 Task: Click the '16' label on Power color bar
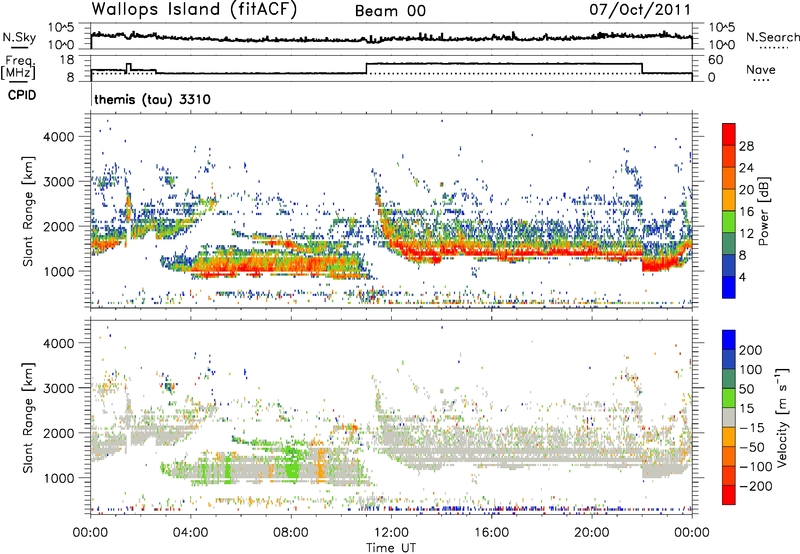(746, 212)
